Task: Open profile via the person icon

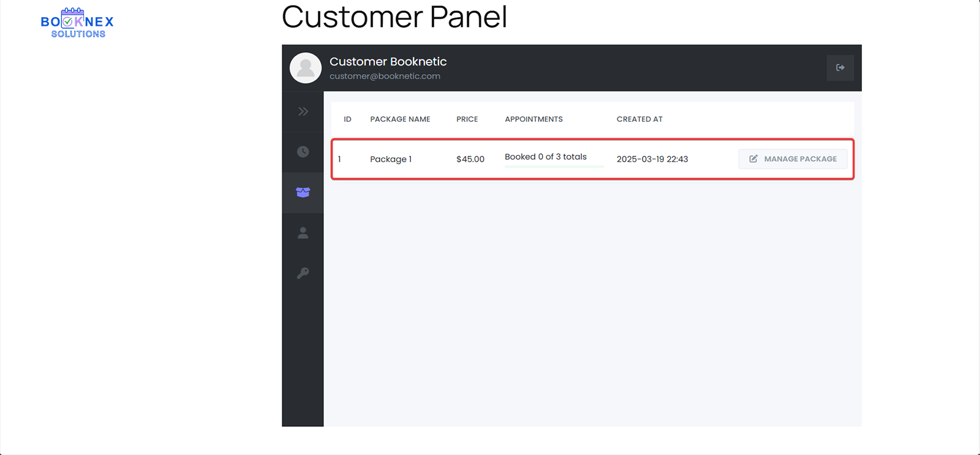Action: [303, 233]
